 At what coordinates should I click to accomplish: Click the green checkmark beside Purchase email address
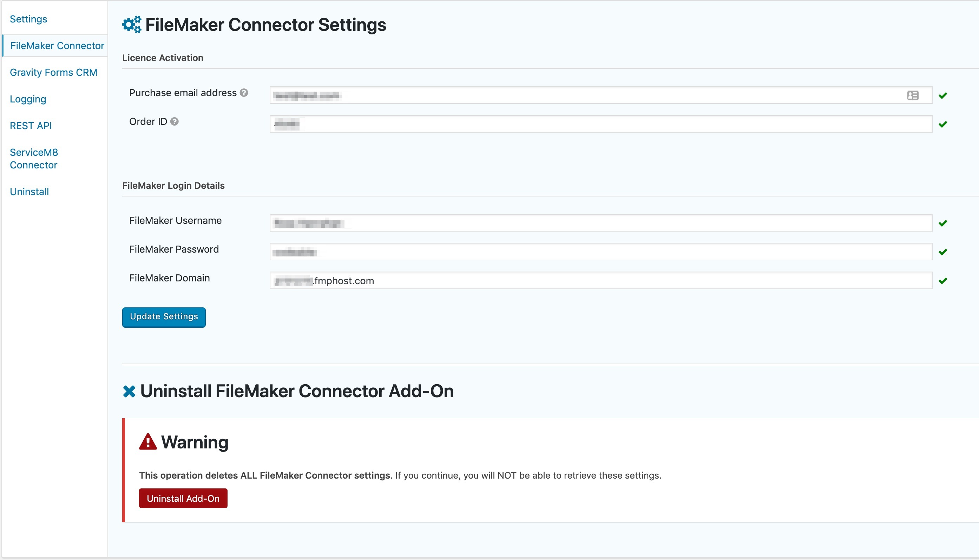pyautogui.click(x=943, y=95)
